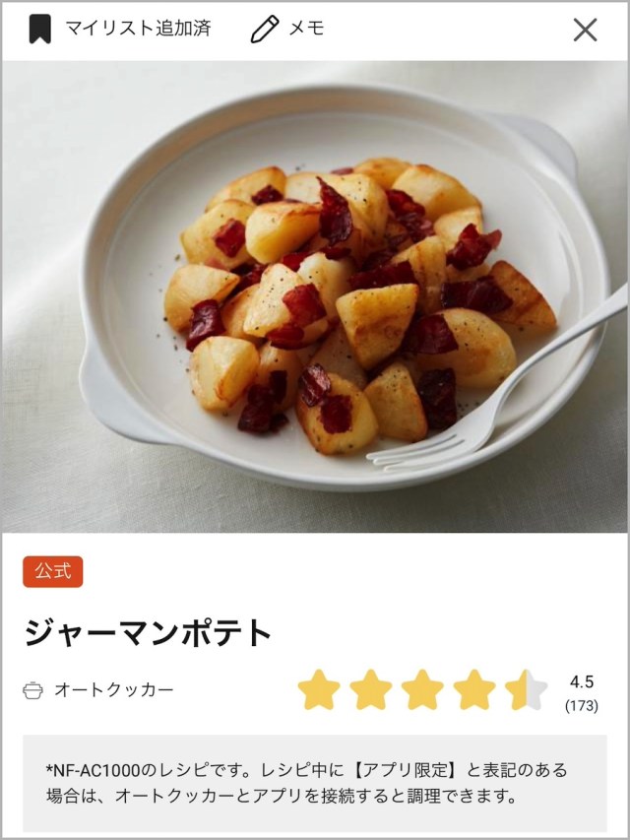This screenshot has width=630, height=840.
Task: Select the 公式 official badge
Action: 52,571
